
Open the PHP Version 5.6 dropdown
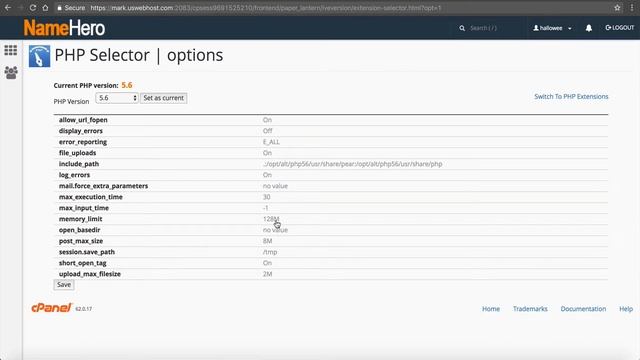(117, 98)
